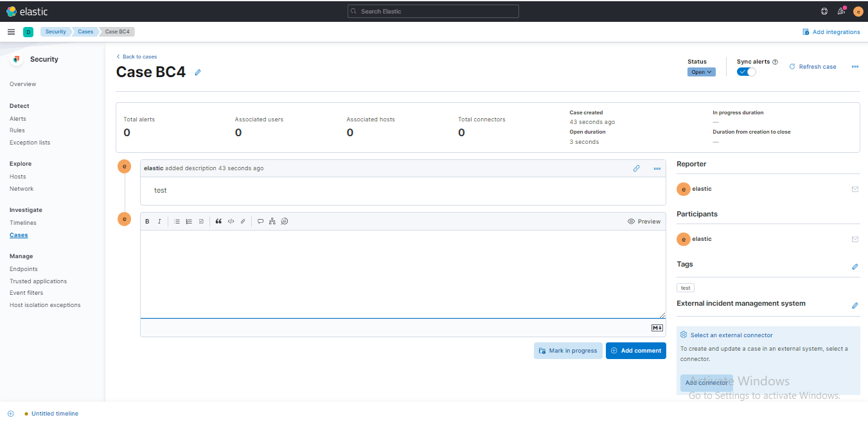Image resolution: width=868 pixels, height=422 pixels.
Task: Open markdown help icon below editor
Action: (657, 328)
